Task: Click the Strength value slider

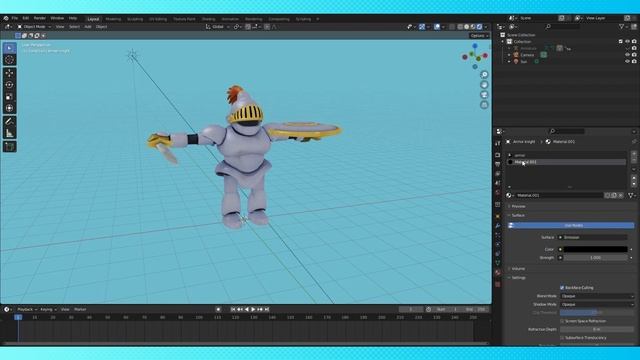Action: 596,258
